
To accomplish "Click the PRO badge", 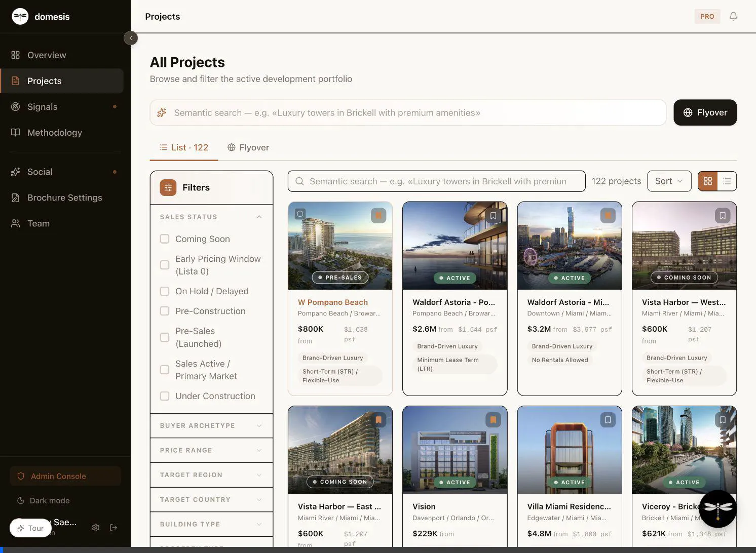I will tap(707, 16).
